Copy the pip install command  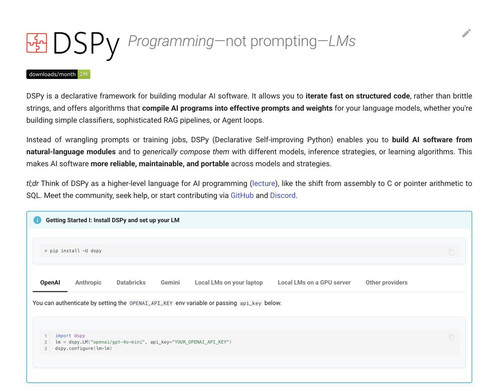pos(451,252)
